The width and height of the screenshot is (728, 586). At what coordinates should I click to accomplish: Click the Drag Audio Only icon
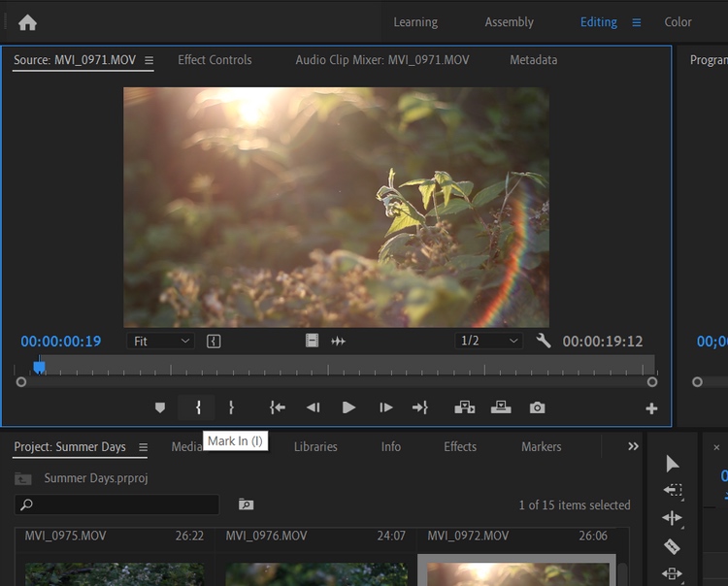339,342
